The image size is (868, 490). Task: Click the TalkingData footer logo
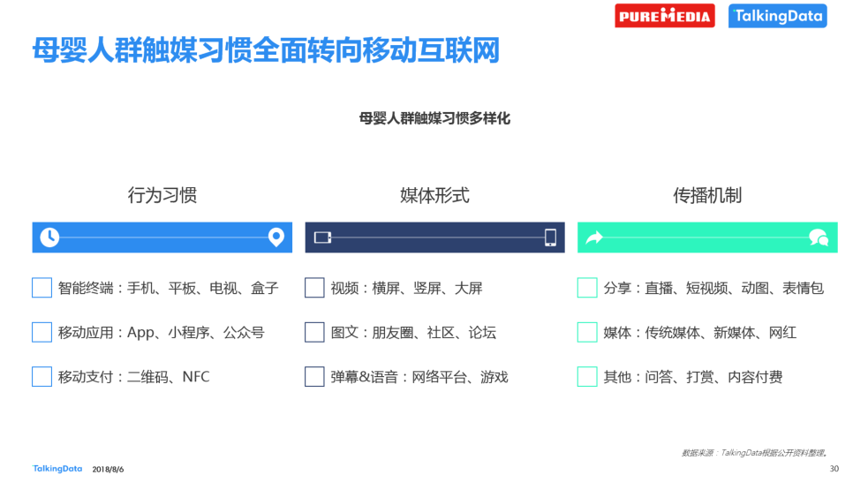pyautogui.click(x=57, y=469)
